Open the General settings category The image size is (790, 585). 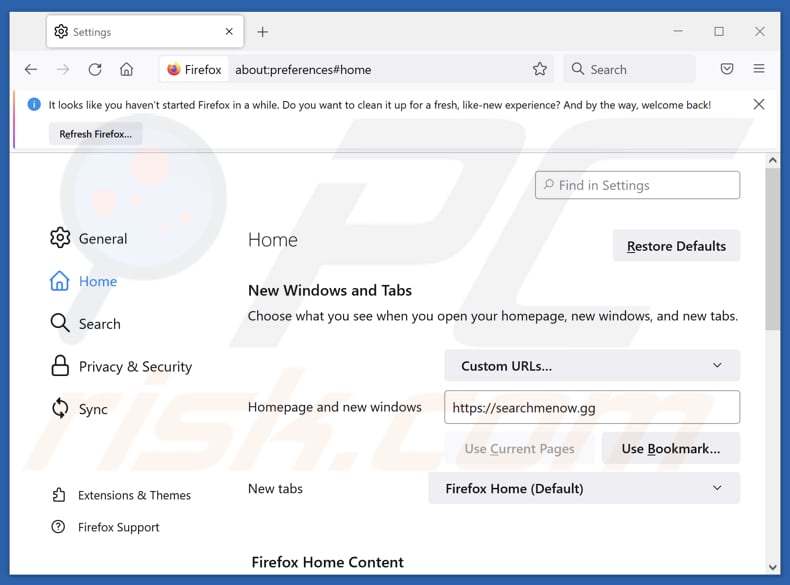click(89, 238)
